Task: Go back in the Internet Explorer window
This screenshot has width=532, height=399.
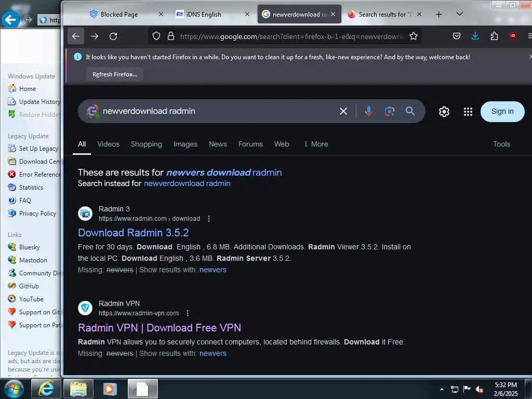Action: coord(10,20)
